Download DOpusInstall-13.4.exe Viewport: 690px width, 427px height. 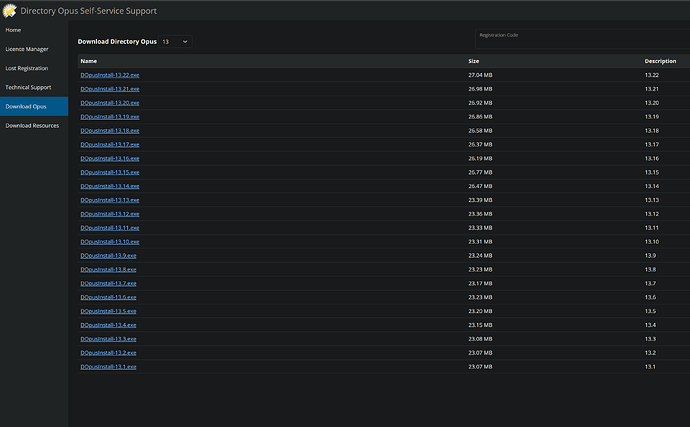108,325
